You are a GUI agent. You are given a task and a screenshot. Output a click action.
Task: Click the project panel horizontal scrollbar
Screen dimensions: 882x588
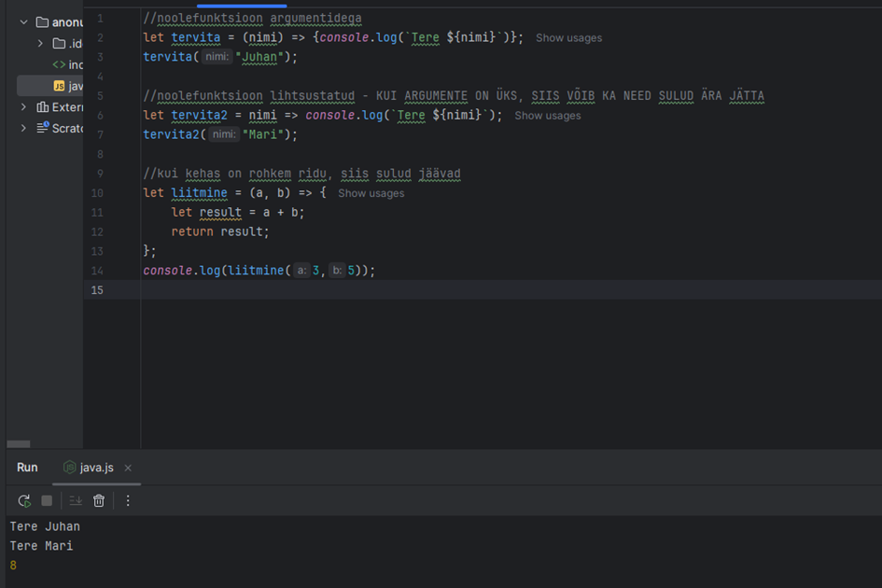coord(19,444)
